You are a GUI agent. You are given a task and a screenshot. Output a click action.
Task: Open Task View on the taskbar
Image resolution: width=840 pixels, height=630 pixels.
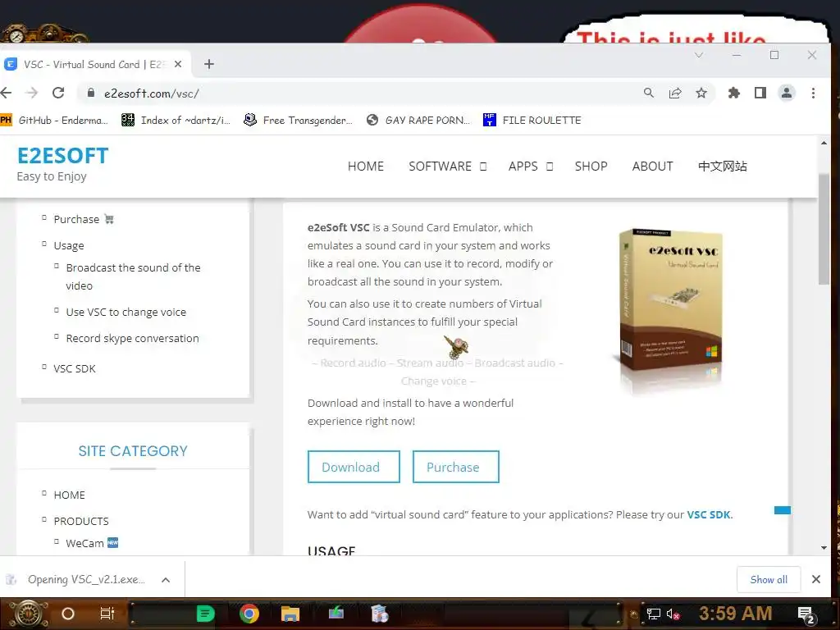107,614
